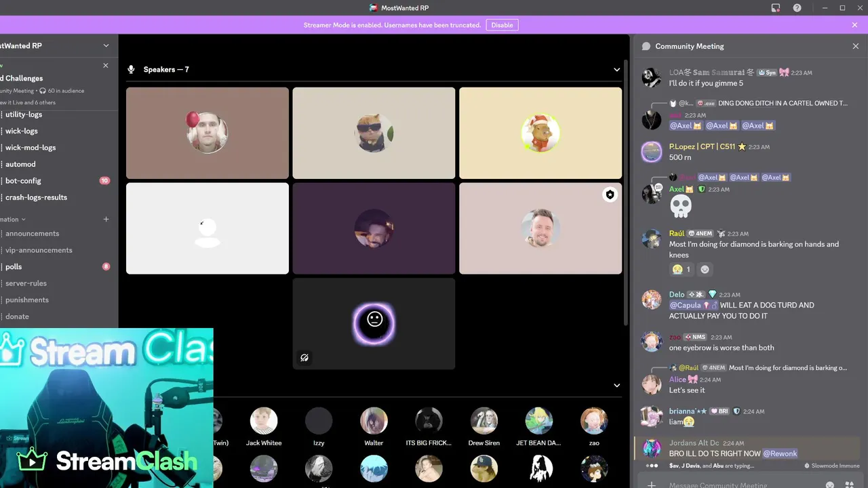Open the Help question mark icon
Screen dimensions: 868x488
pyautogui.click(x=797, y=8)
